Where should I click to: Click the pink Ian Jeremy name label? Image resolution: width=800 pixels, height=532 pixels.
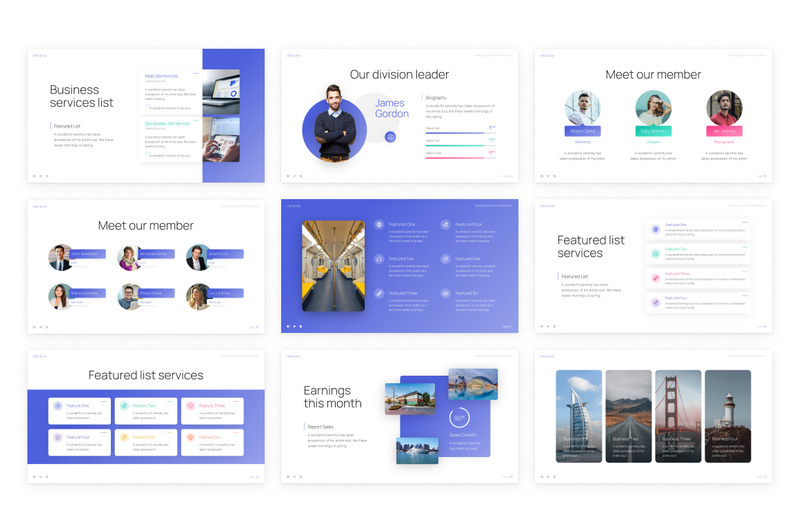pos(724,131)
